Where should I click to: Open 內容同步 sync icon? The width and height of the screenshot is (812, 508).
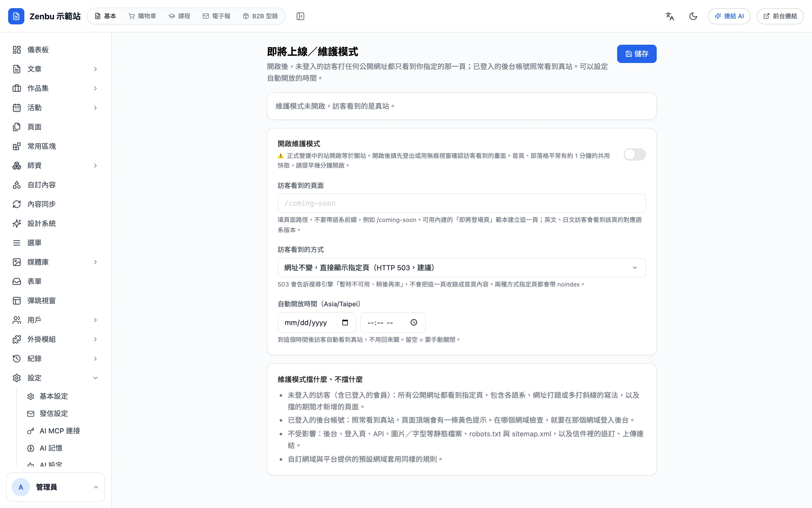pyautogui.click(x=17, y=204)
